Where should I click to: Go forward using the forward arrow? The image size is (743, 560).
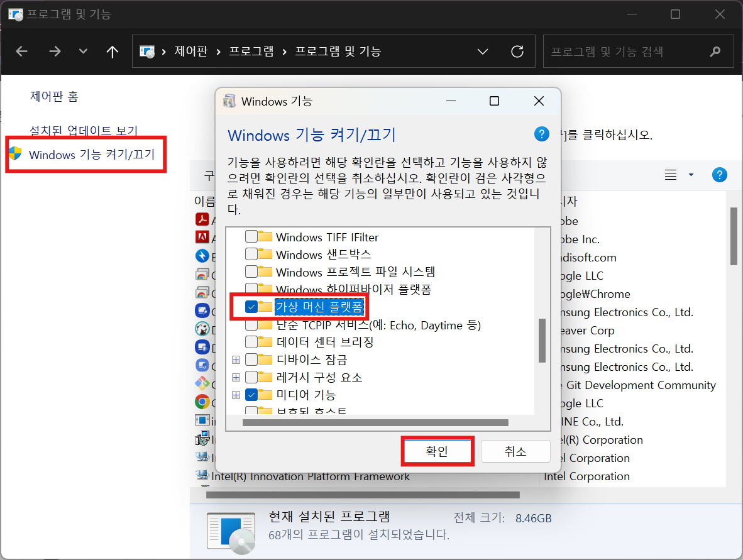(x=55, y=51)
